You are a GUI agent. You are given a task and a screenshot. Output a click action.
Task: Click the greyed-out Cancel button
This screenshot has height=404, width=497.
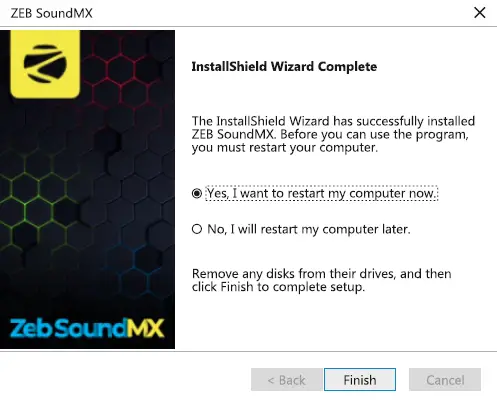point(445,380)
